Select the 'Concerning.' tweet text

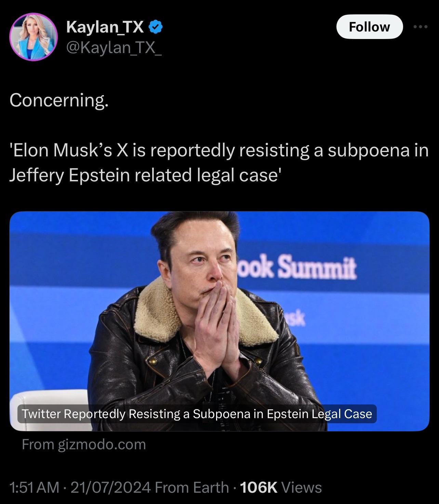point(59,101)
